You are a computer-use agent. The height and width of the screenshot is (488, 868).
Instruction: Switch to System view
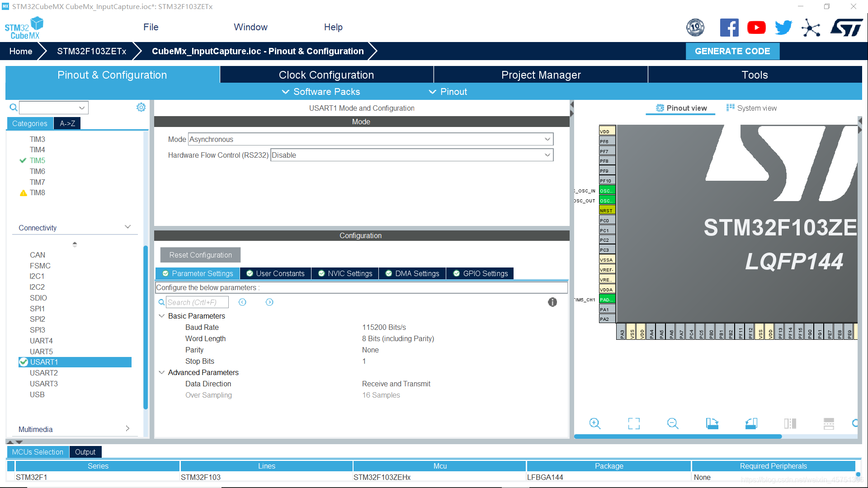(751, 108)
